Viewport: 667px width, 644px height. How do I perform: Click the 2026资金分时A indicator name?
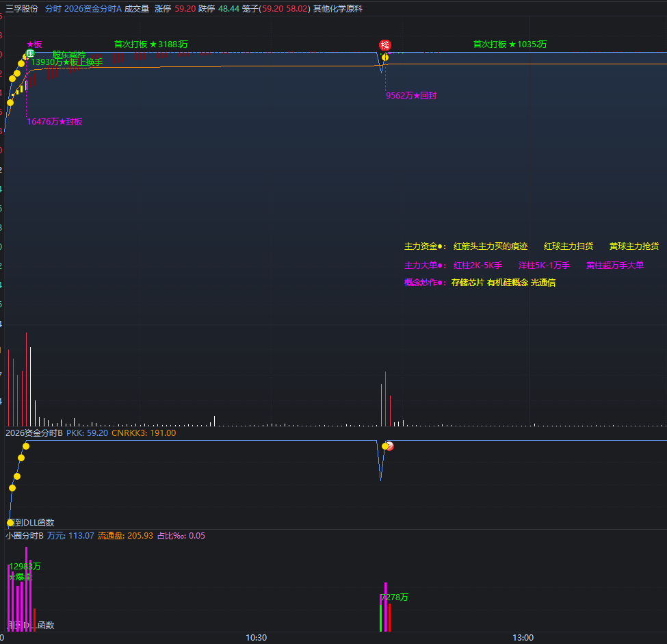click(93, 8)
